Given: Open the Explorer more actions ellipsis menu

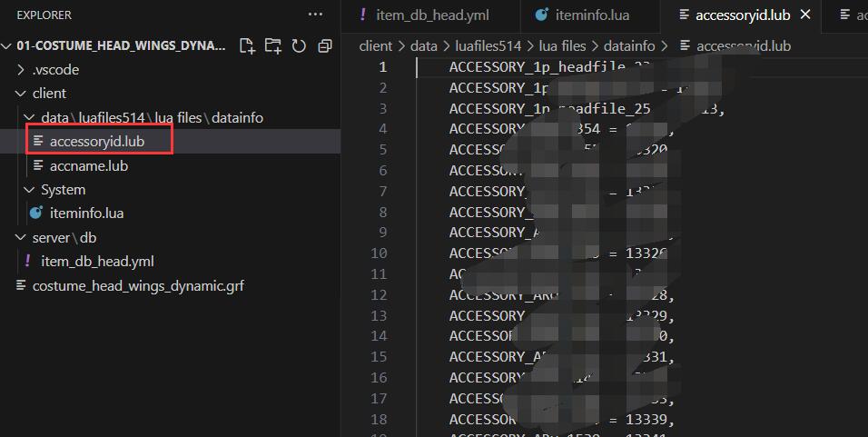Looking at the screenshot, I should [315, 15].
